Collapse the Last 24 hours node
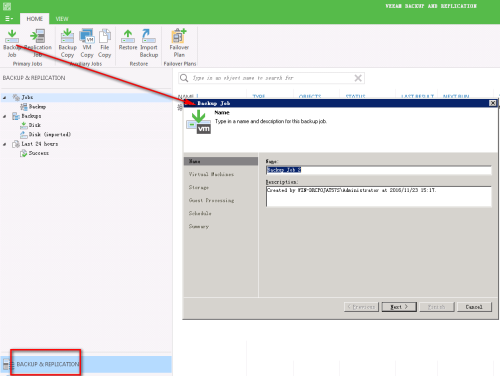Image resolution: width=500 pixels, height=376 pixels. click(4, 144)
